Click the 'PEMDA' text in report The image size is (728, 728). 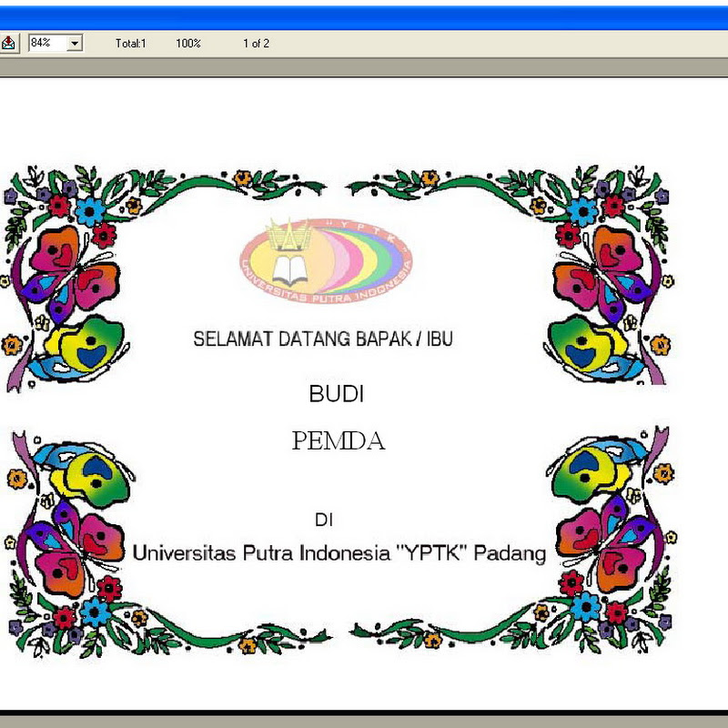(338, 440)
